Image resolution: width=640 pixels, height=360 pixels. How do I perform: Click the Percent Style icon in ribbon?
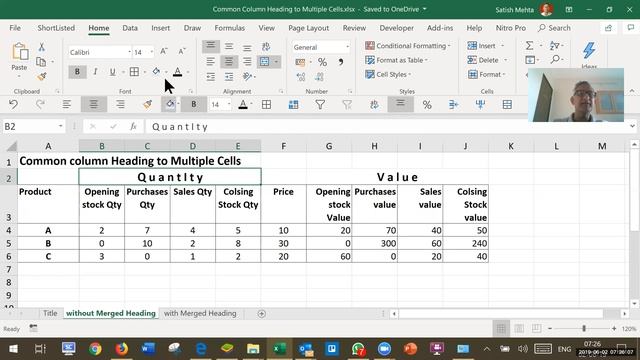click(x=322, y=62)
